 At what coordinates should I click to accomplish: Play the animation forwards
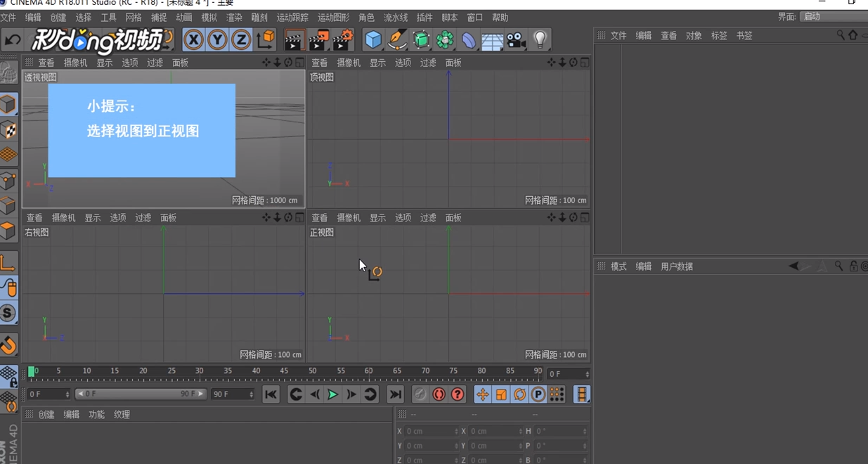[332, 394]
